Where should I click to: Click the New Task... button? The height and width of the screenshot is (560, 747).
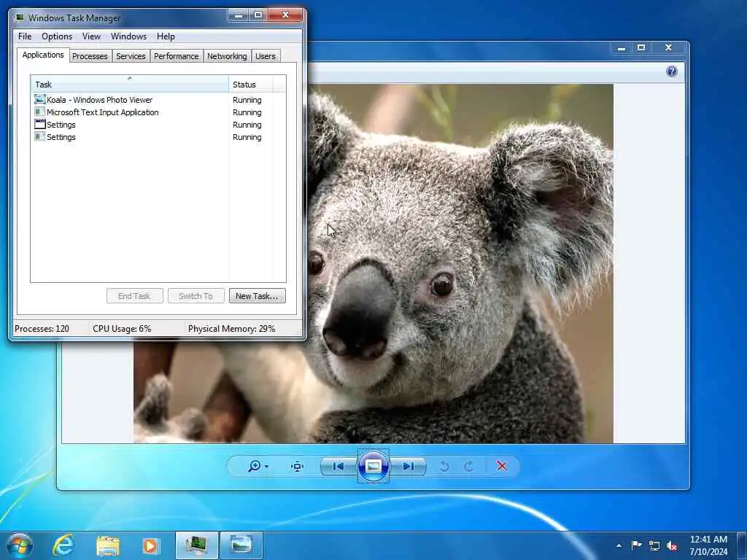tap(257, 296)
